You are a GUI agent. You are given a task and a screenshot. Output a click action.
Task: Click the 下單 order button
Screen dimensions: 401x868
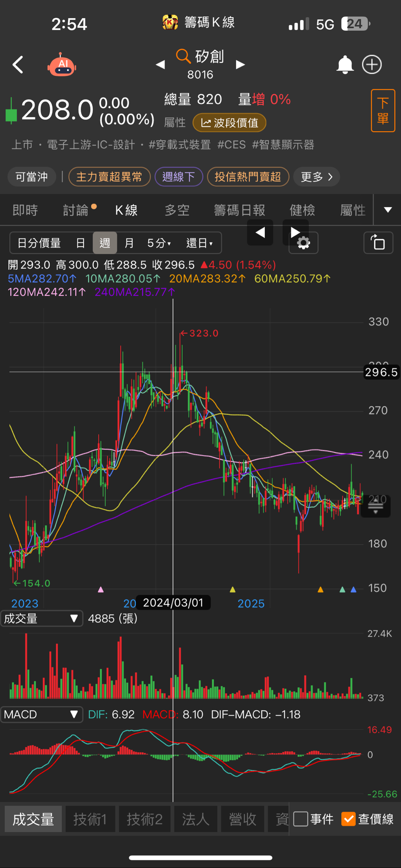tap(383, 110)
